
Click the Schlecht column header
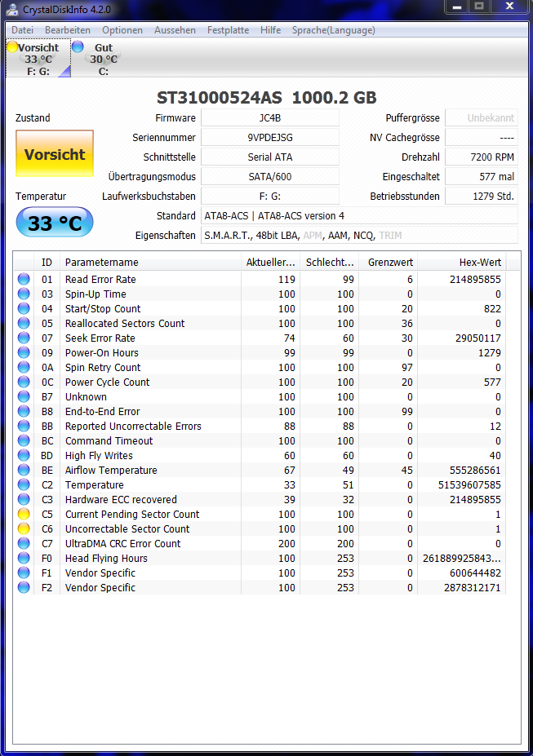click(330, 262)
